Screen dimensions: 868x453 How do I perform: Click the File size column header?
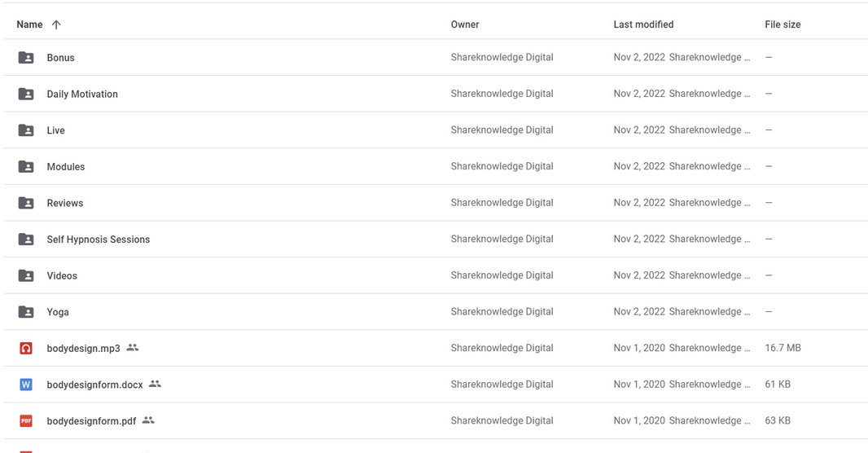point(783,24)
